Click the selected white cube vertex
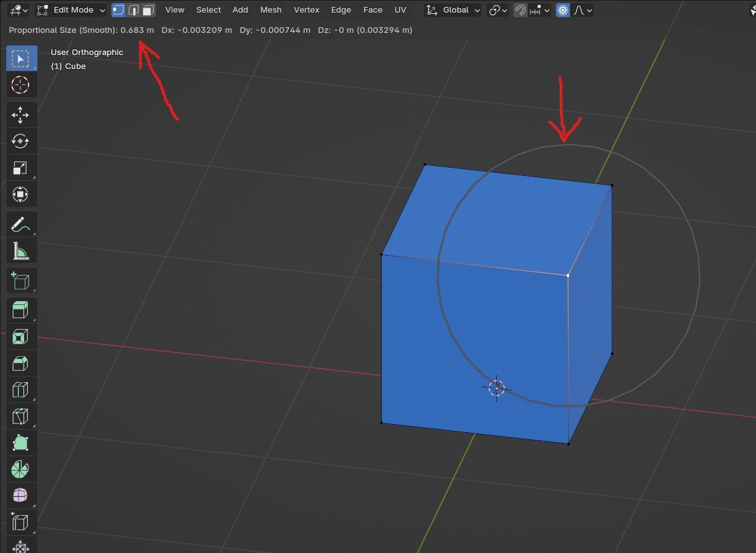Viewport: 756px width, 553px height. 568,275
